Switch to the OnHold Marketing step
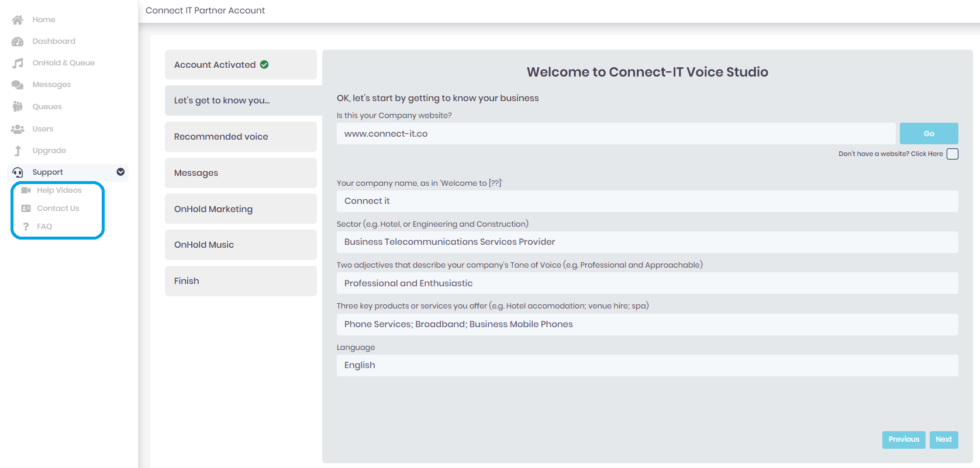Image resolution: width=980 pixels, height=468 pixels. coord(241,209)
